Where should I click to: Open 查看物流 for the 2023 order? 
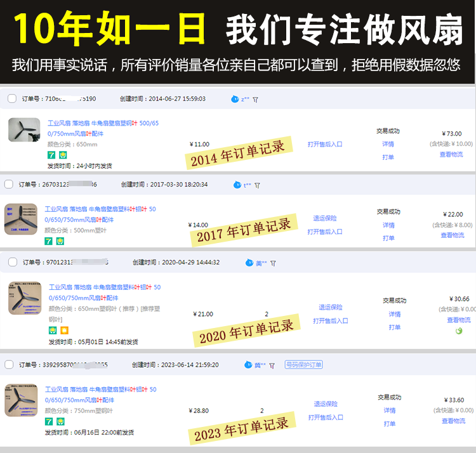click(x=453, y=421)
